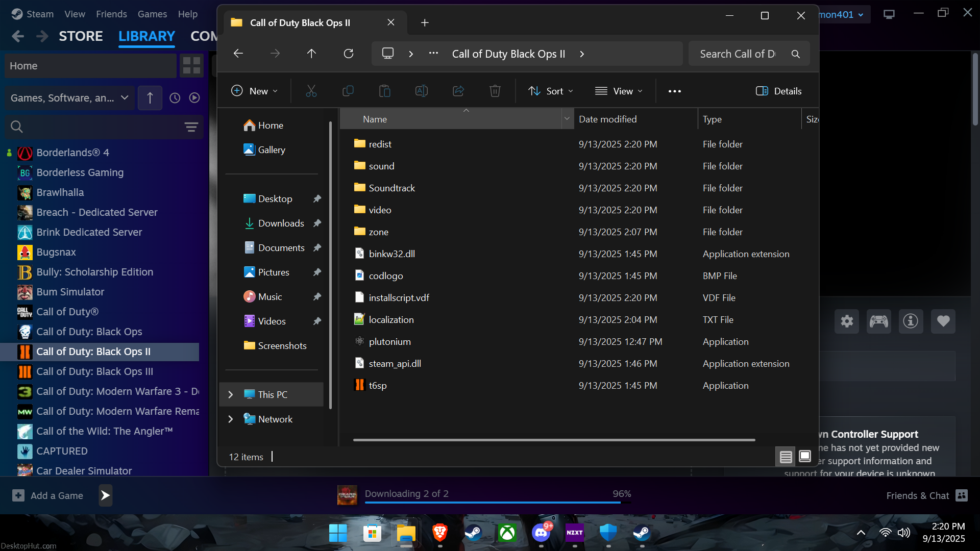Open Brave browser from taskbar
The image size is (980, 551).
[440, 533]
